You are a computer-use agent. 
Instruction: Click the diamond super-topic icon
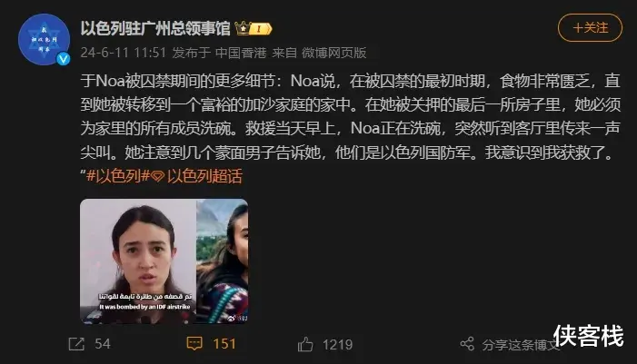pyautogui.click(x=157, y=176)
